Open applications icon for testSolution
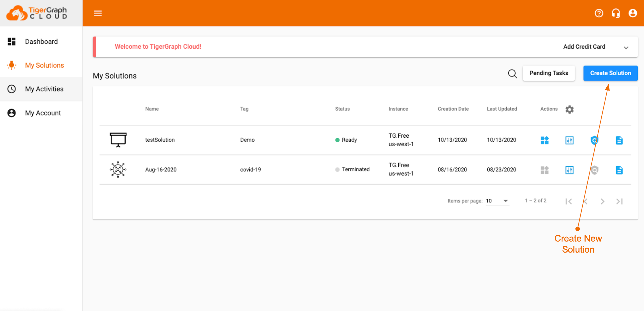 click(544, 140)
